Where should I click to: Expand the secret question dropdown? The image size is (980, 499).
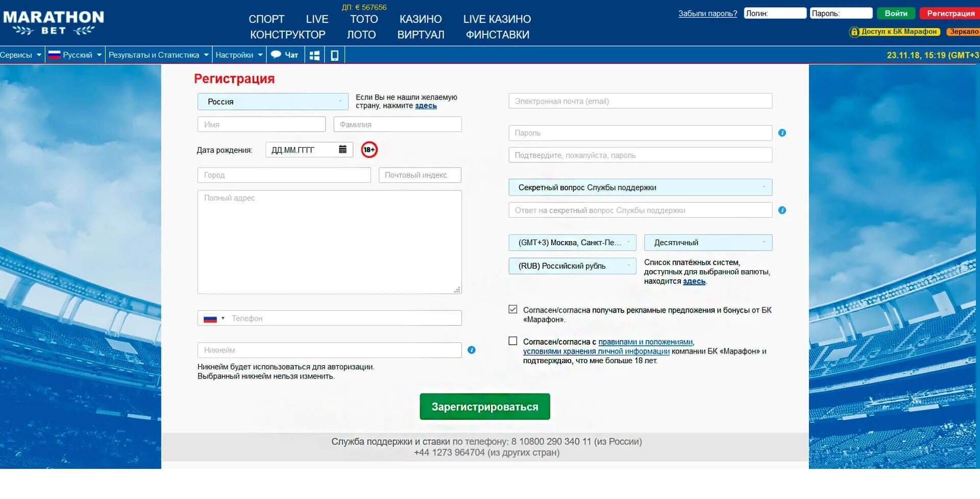(640, 187)
